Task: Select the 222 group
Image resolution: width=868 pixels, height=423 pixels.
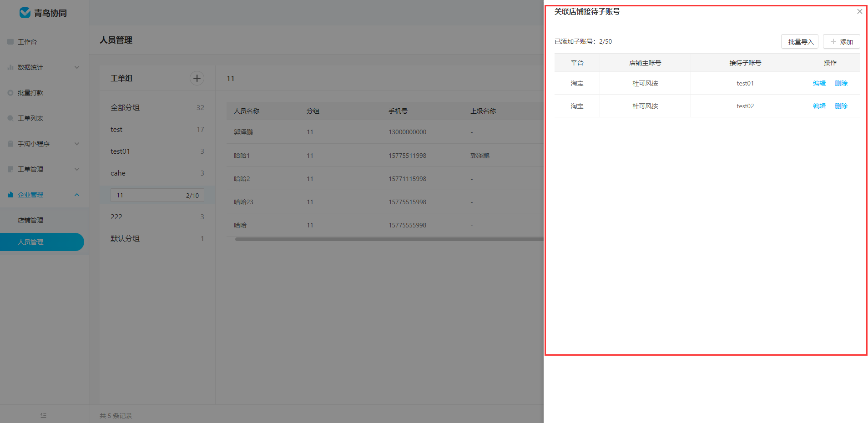Action: tap(157, 217)
